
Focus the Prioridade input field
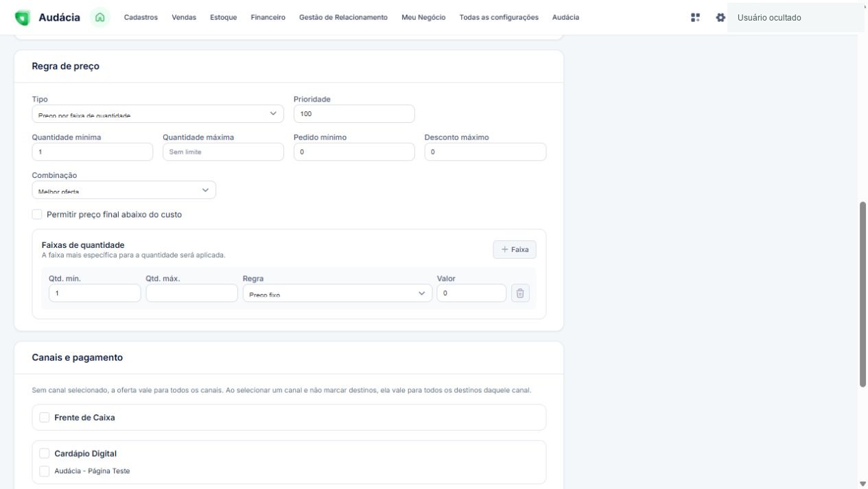coord(354,113)
